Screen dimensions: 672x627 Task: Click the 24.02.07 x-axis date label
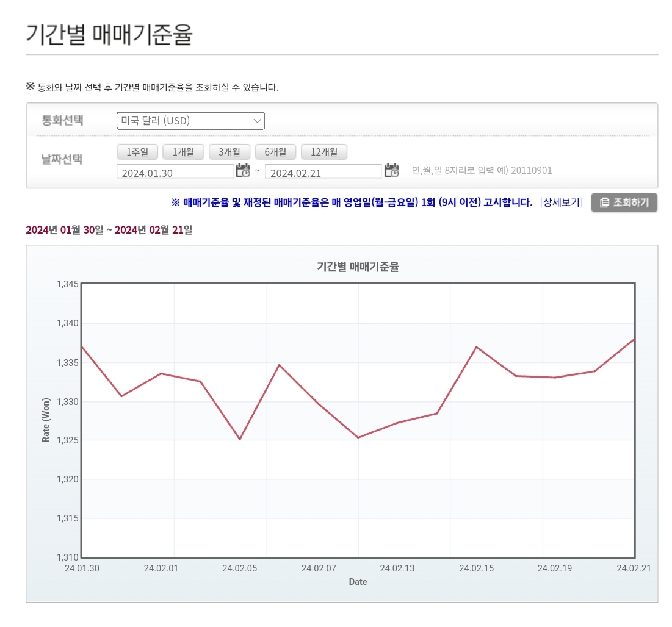click(x=319, y=568)
